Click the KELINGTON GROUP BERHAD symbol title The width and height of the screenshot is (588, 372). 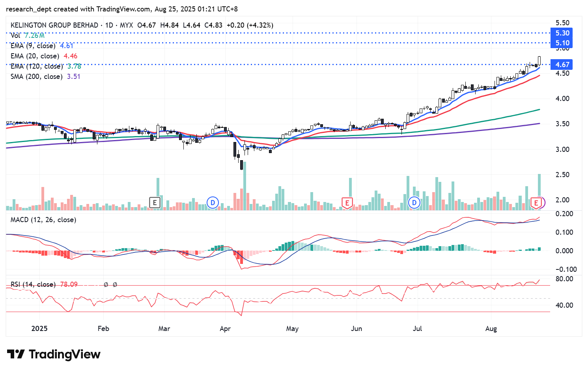[54, 25]
